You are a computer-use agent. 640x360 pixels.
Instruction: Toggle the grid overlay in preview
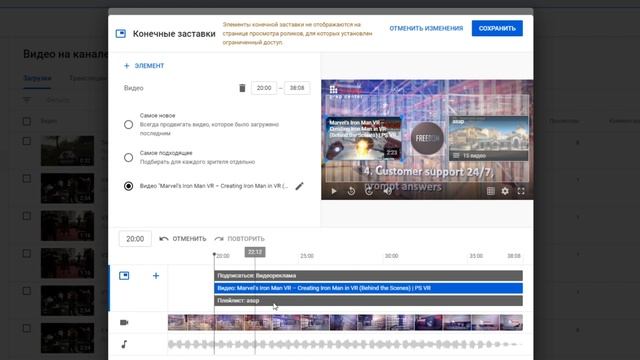(x=491, y=191)
